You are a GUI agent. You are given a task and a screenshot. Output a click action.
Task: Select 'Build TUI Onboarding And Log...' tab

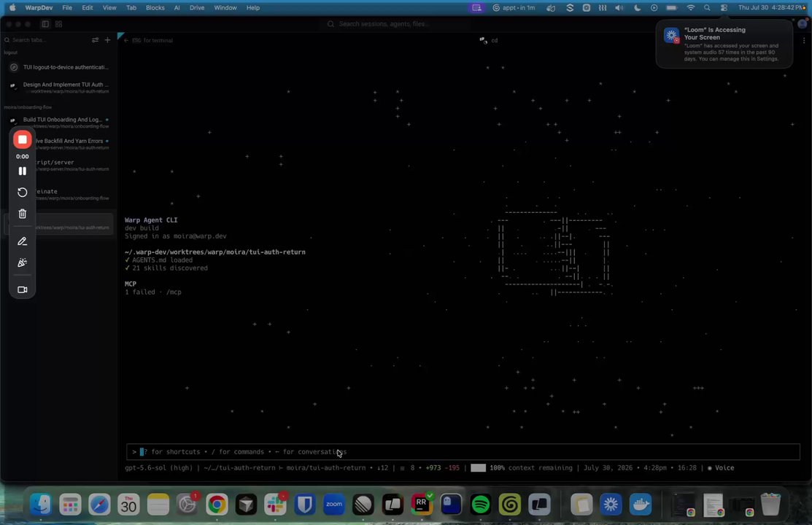coord(58,122)
